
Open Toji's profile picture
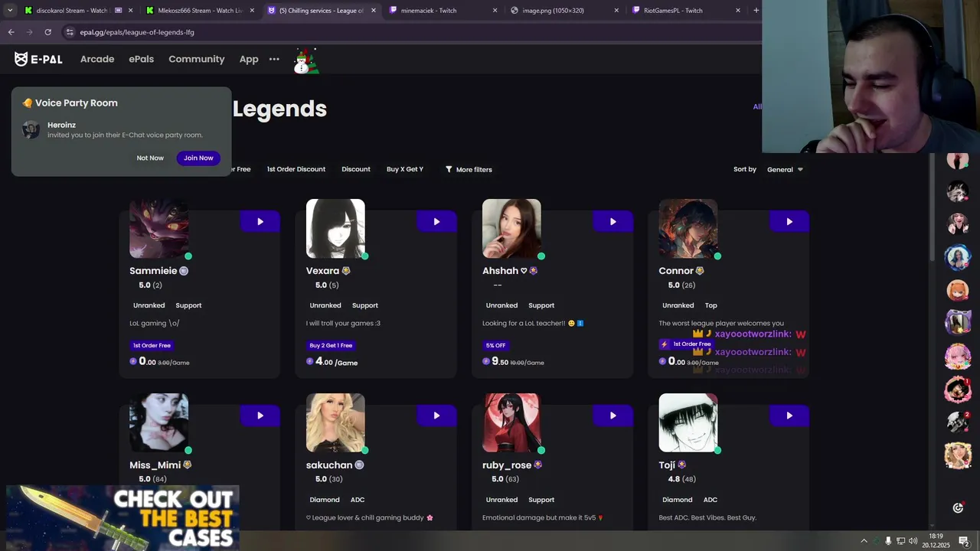(688, 423)
